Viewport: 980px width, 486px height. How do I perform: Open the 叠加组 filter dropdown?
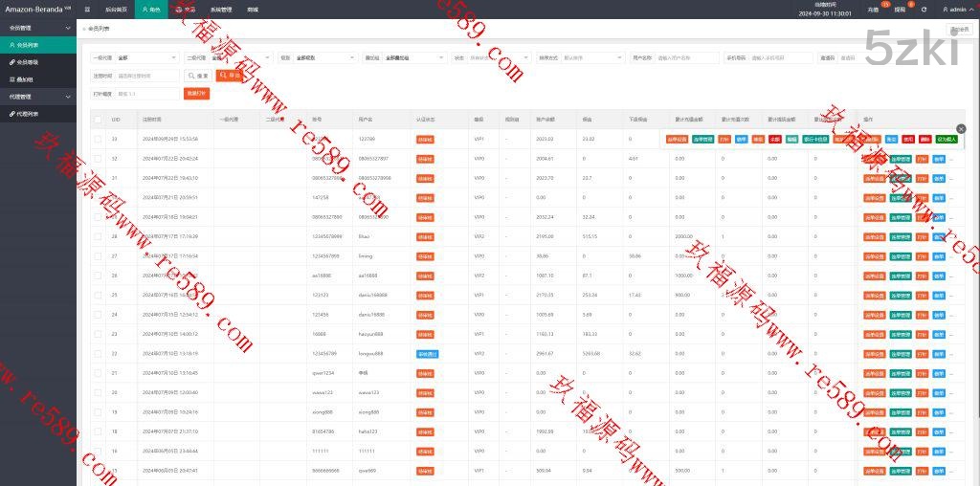pos(414,57)
